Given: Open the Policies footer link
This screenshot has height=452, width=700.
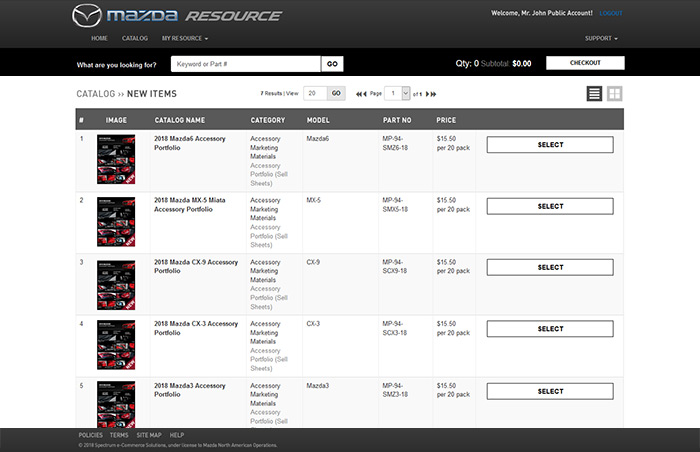Looking at the screenshot, I should coord(90,435).
